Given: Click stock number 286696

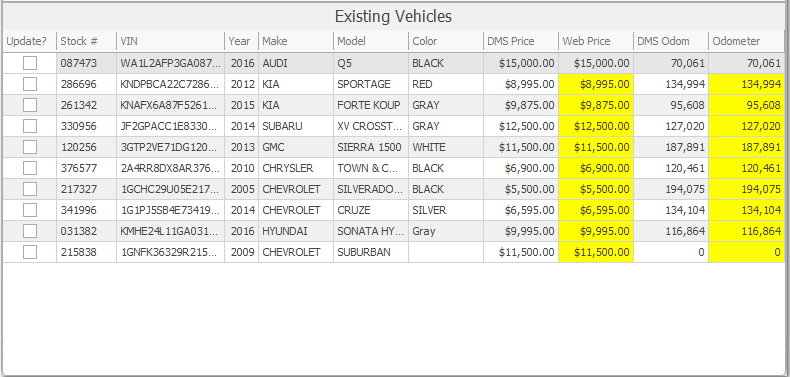Looking at the screenshot, I should 86,84.
